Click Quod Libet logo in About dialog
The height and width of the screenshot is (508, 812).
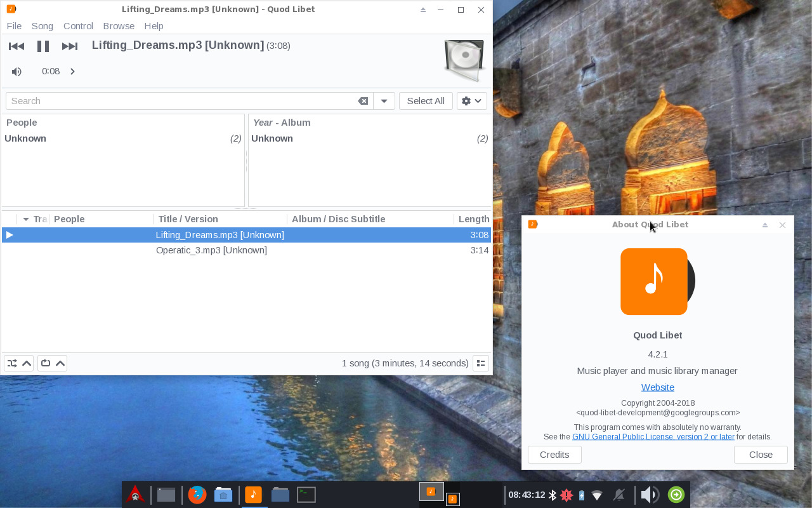[x=658, y=281]
